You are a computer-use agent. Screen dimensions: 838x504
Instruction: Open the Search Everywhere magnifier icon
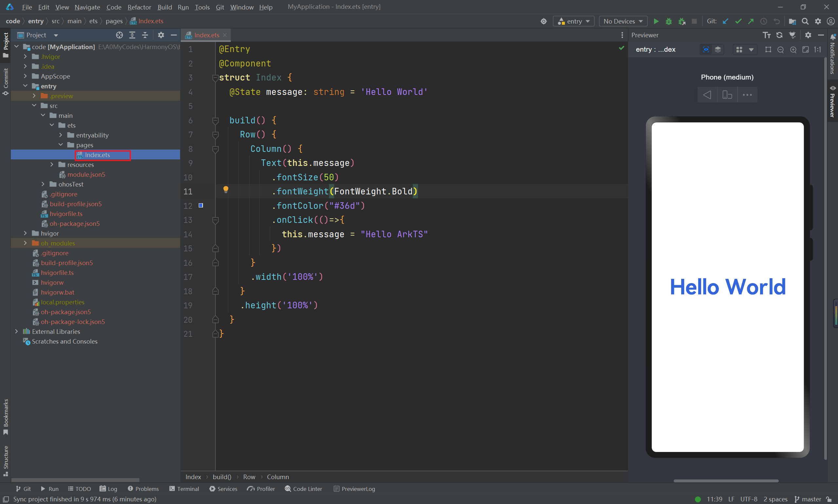(805, 21)
